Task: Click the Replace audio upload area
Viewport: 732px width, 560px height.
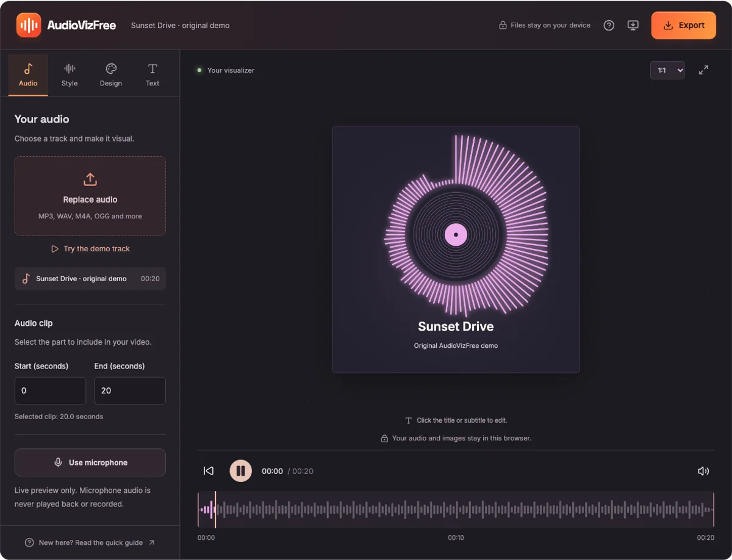Action: coord(90,196)
